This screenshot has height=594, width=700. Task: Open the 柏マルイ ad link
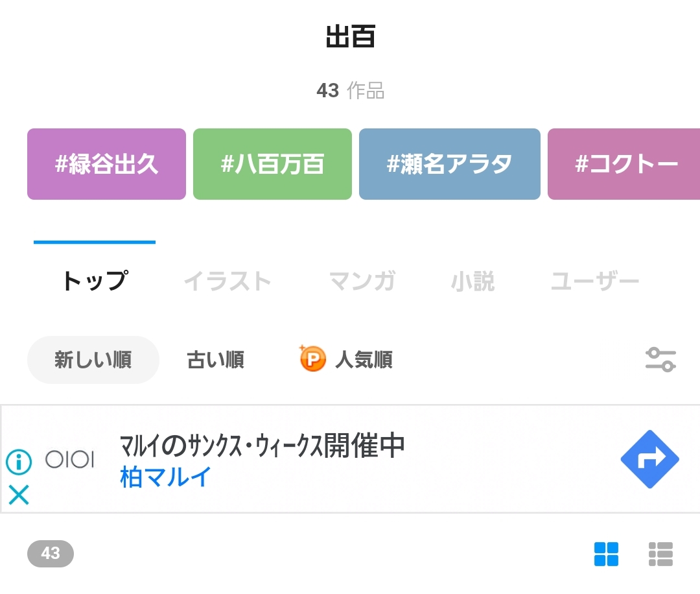coord(166,478)
